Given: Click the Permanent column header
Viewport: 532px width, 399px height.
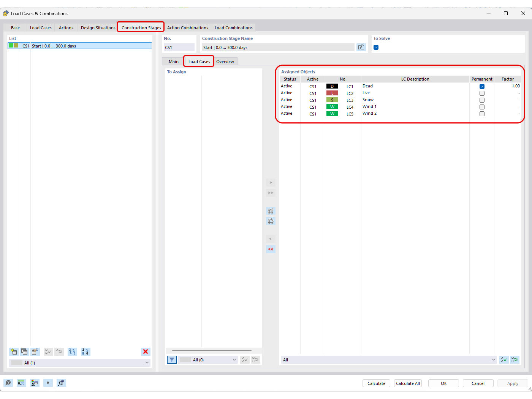Looking at the screenshot, I should point(482,79).
